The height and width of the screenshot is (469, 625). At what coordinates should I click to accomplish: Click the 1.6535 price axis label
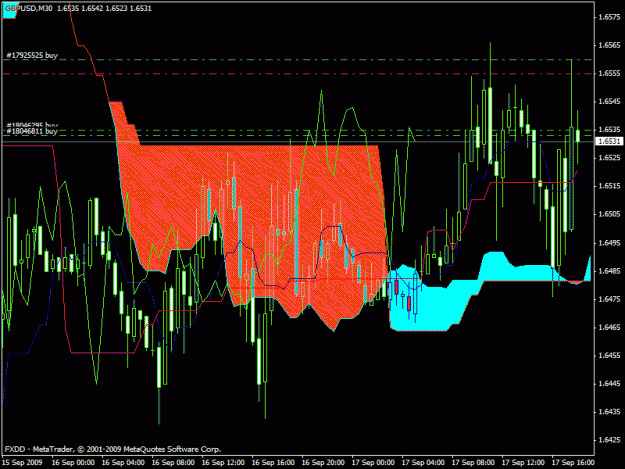pyautogui.click(x=609, y=130)
